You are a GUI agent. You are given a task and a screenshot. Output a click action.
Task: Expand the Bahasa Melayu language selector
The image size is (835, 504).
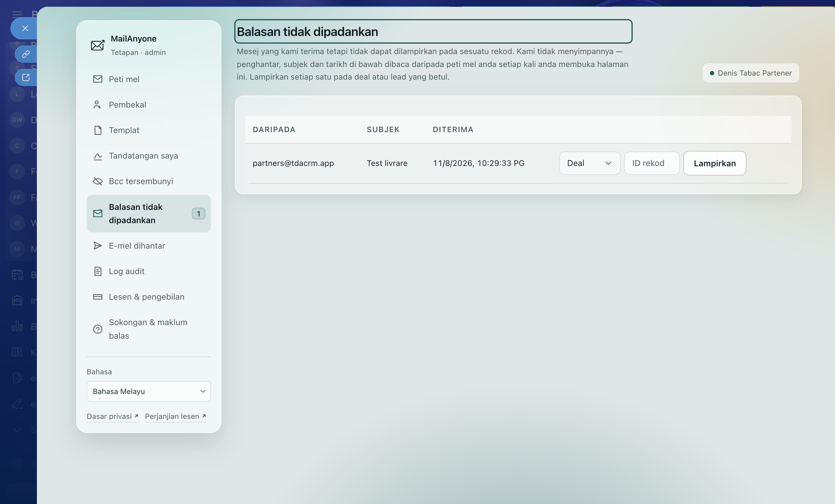149,391
